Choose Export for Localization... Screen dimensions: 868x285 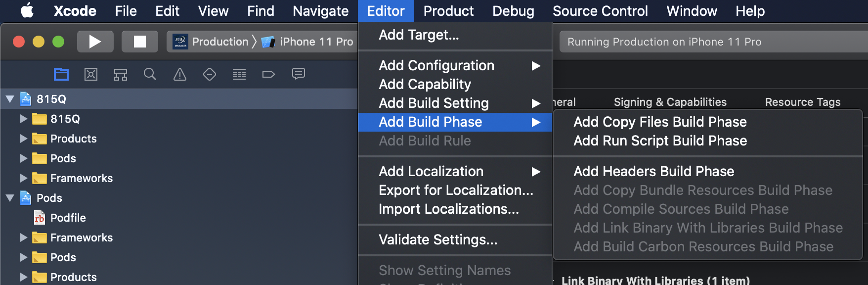(x=455, y=190)
